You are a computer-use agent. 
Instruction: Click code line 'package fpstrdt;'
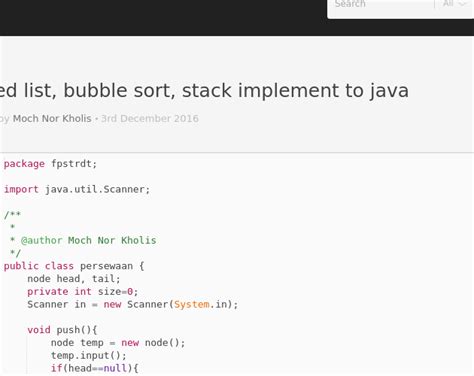pyautogui.click(x=50, y=164)
